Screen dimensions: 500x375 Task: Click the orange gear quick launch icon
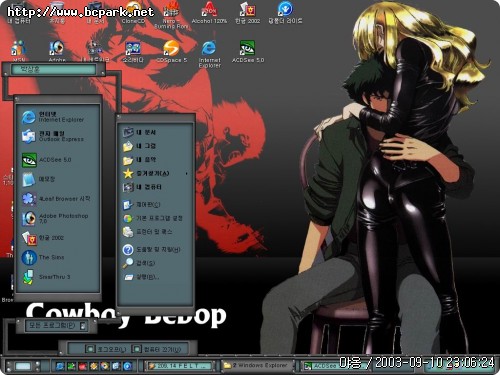[94, 366]
